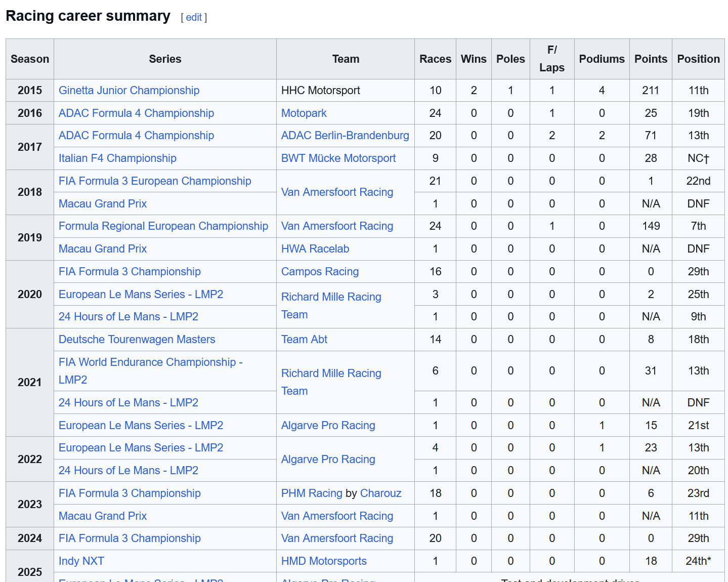Click the 24th* position cell
728x582 pixels.
[698, 561]
